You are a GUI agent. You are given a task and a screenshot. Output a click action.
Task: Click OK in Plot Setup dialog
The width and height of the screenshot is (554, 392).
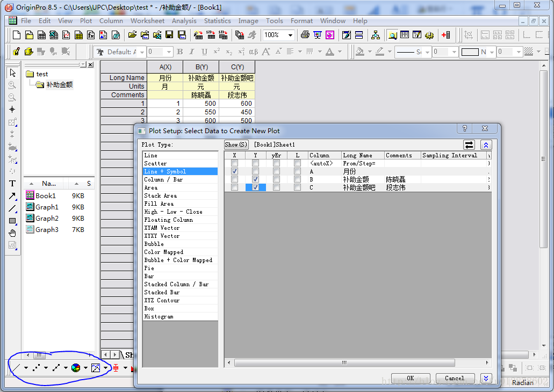411,378
